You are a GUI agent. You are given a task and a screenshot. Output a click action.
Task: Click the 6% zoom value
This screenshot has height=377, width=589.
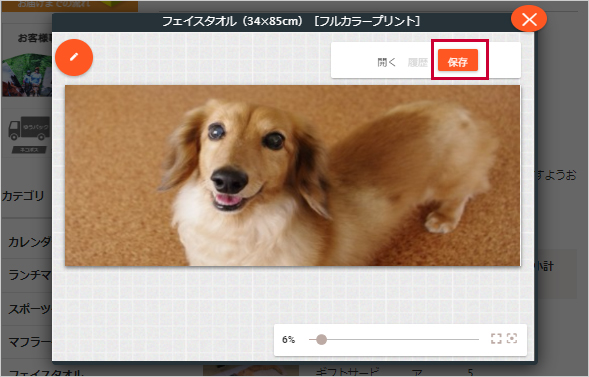[x=288, y=340]
